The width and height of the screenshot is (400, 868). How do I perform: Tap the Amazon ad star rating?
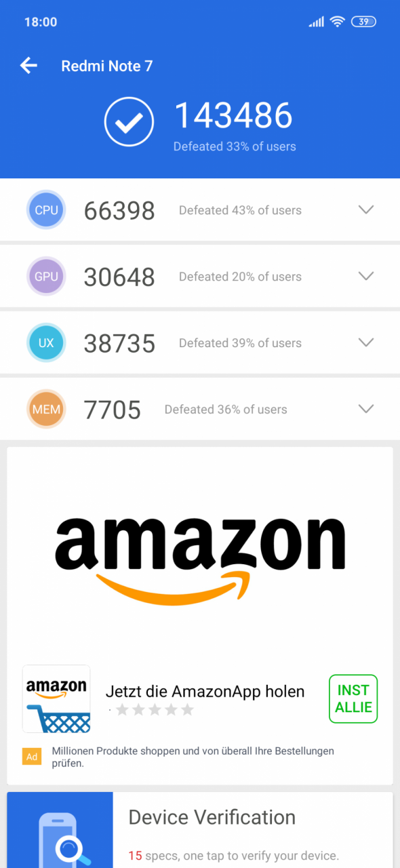(x=155, y=710)
